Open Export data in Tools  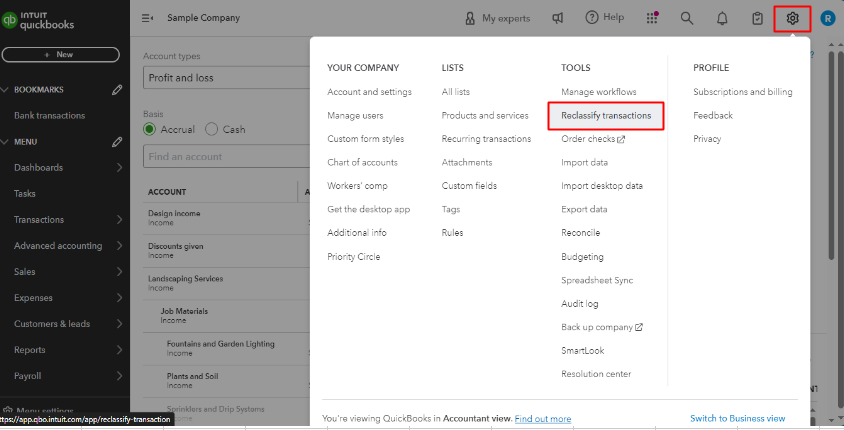pos(584,209)
